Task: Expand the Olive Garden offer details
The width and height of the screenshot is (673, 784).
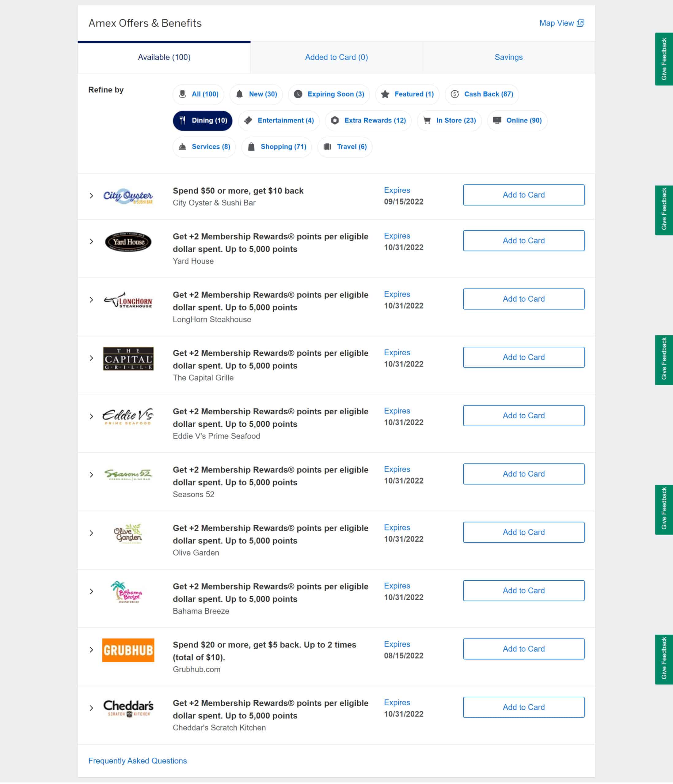Action: [91, 533]
